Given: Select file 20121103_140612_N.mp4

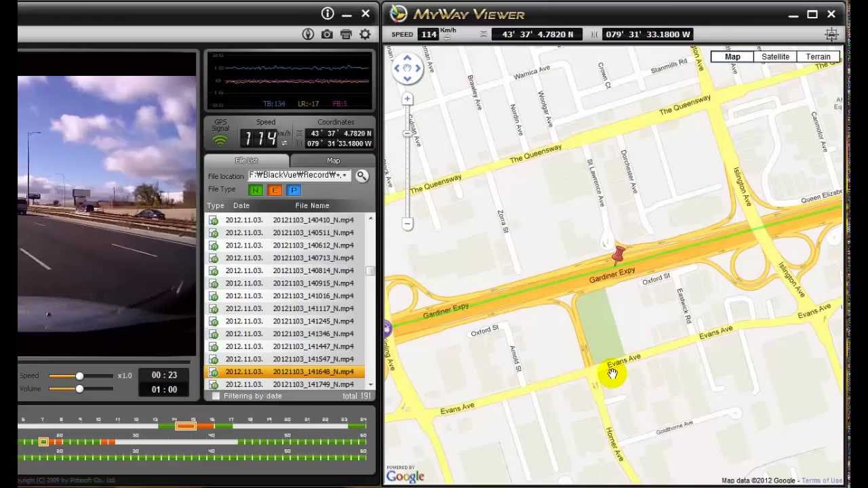Looking at the screenshot, I should point(285,245).
